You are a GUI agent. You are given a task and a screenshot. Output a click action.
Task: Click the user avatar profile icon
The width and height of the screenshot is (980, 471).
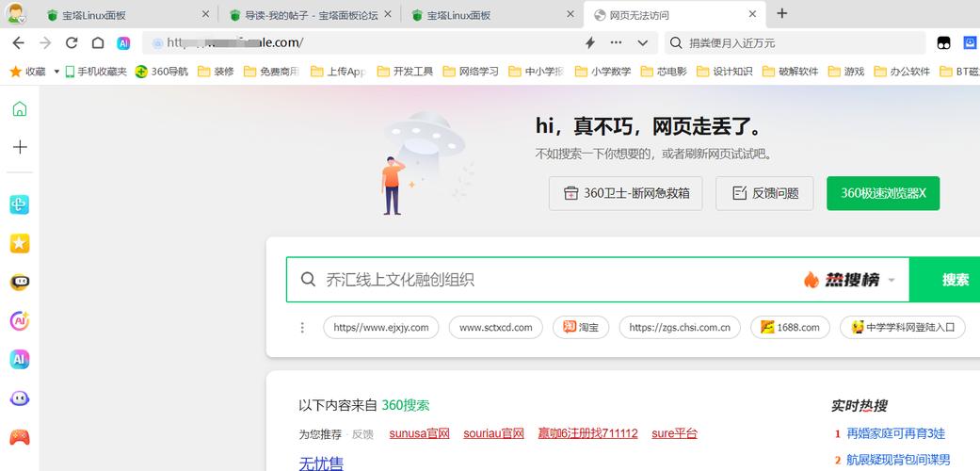pos(16,13)
